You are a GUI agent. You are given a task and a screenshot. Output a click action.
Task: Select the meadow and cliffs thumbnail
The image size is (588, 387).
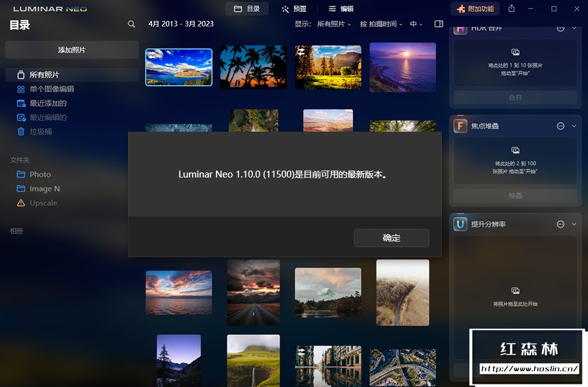point(328,67)
